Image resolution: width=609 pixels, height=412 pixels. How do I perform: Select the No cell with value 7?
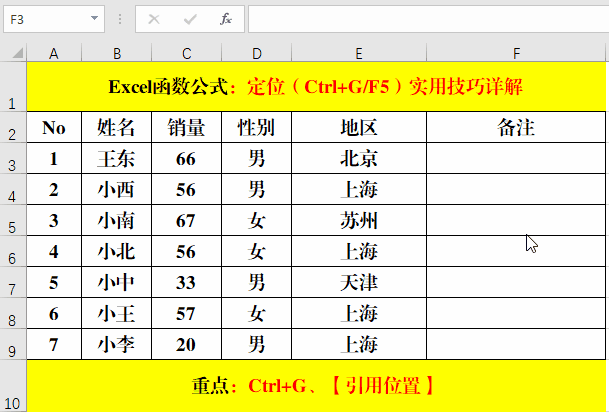tap(54, 344)
